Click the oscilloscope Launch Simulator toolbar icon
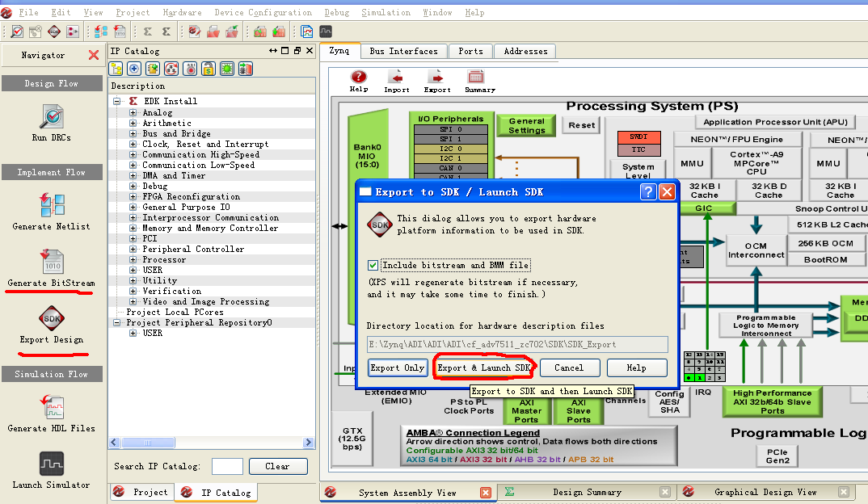 pos(326,31)
